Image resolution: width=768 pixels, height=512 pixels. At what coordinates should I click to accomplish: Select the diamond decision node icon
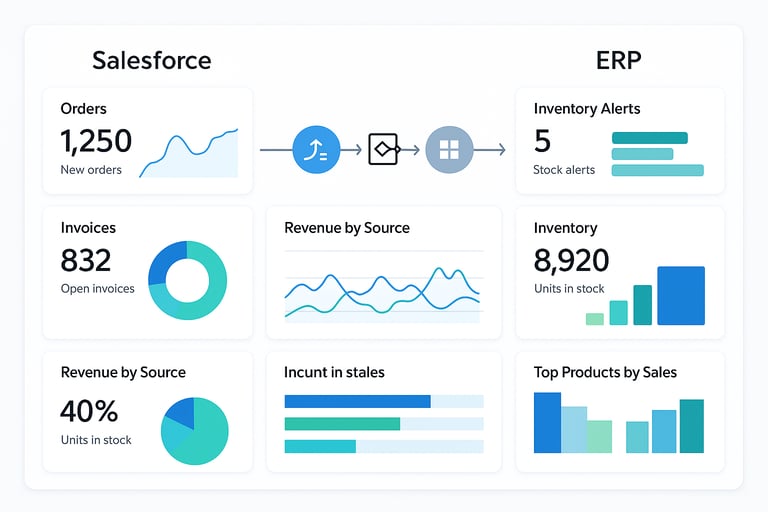pyautogui.click(x=384, y=149)
